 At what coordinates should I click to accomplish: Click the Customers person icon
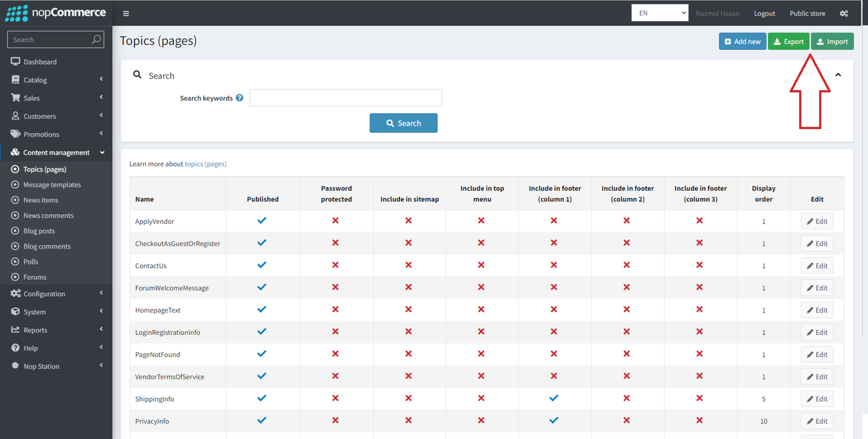(15, 116)
